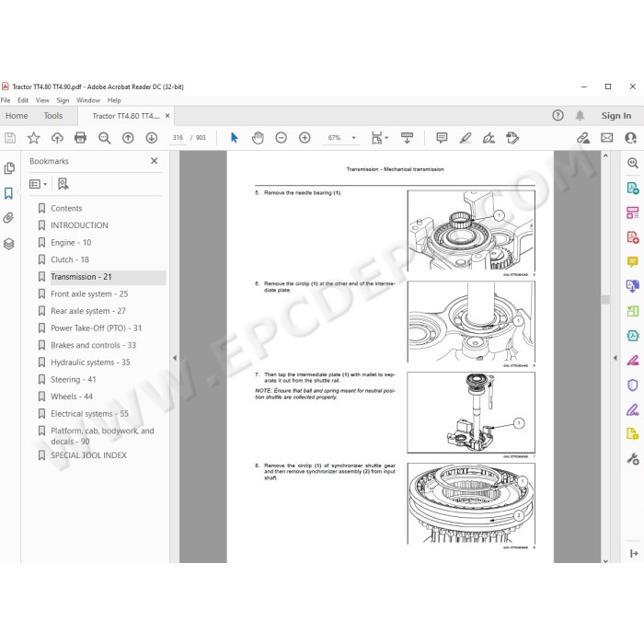Screen dimensions: 644x644
Task: Add a sticky note comment
Action: coord(442,138)
